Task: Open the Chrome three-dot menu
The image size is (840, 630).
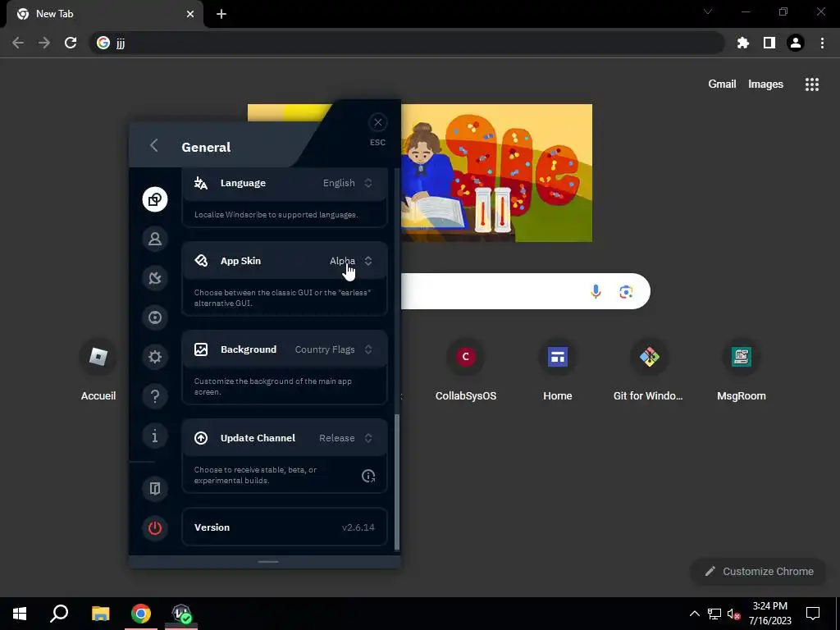Action: tap(822, 43)
